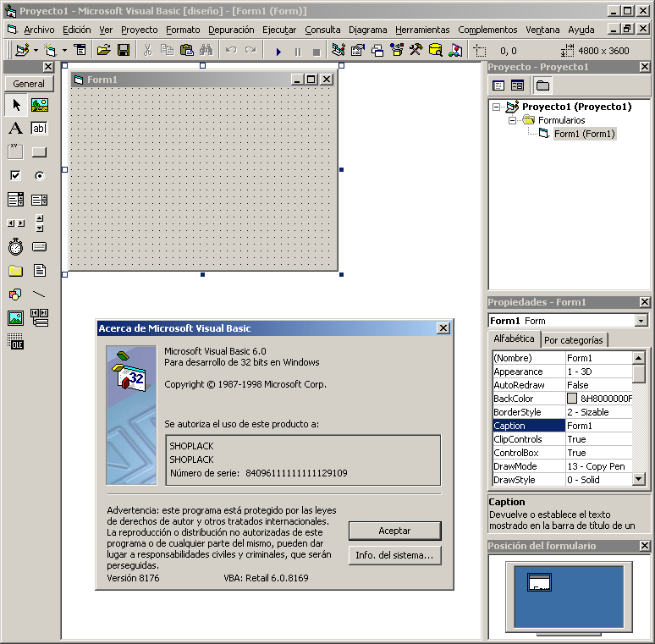Select the Data control tool
This screenshot has width=655, height=644.
click(x=40, y=318)
